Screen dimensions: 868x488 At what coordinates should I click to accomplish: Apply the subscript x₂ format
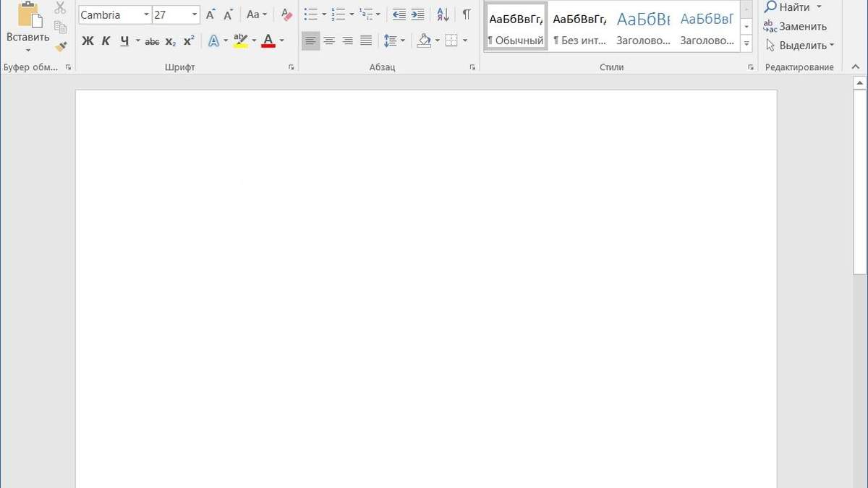[171, 41]
